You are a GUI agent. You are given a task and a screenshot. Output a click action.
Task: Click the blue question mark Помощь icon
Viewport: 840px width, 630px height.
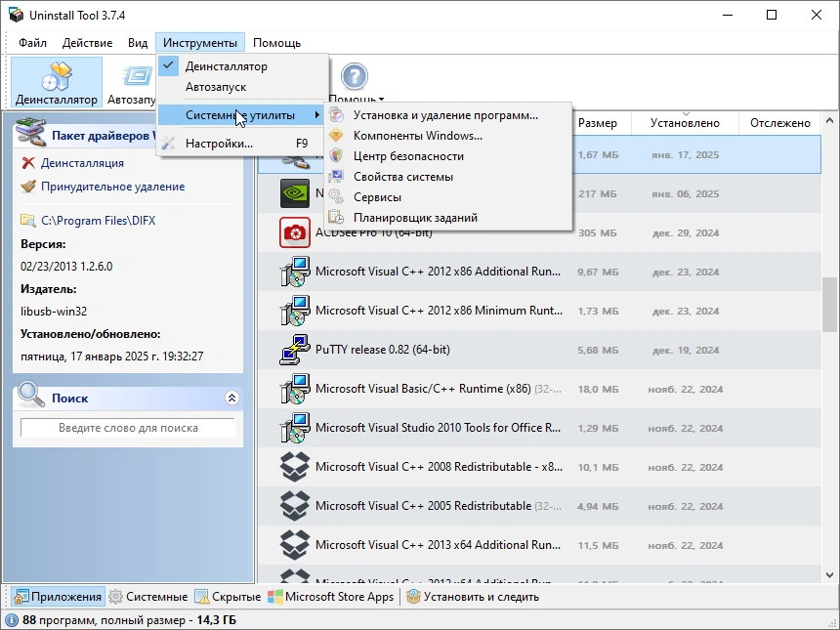click(x=355, y=76)
